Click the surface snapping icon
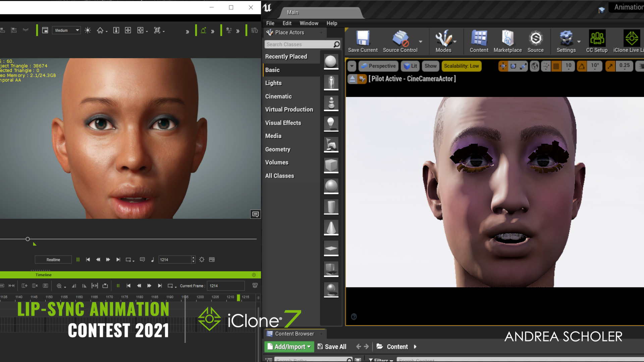 546,66
